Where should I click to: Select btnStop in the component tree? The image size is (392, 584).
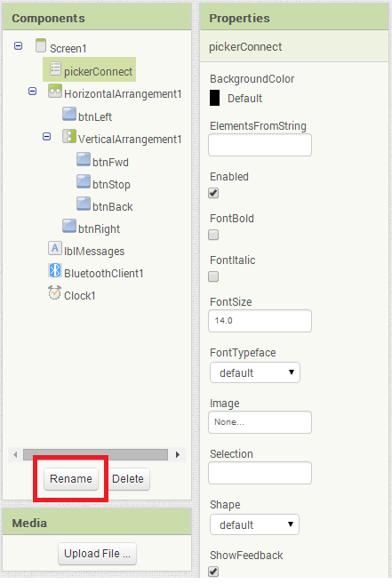tap(111, 185)
